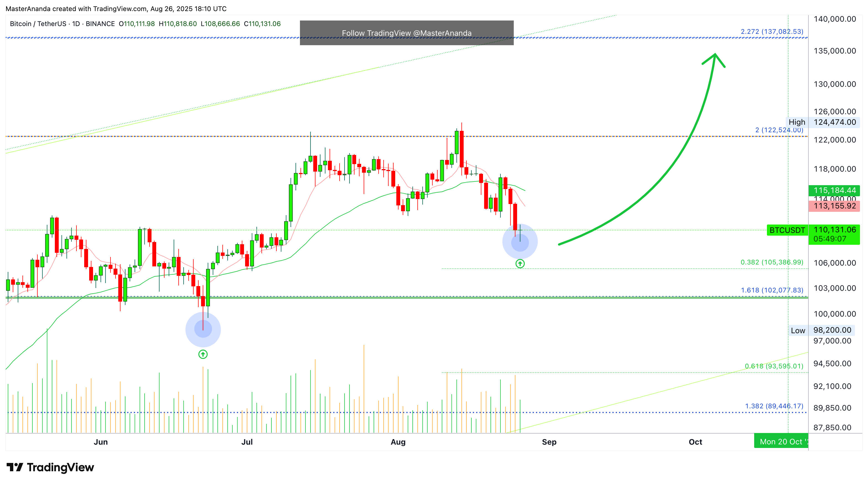868x484 pixels.
Task: Click the 89,850.00 price axis value
Action: pos(832,408)
